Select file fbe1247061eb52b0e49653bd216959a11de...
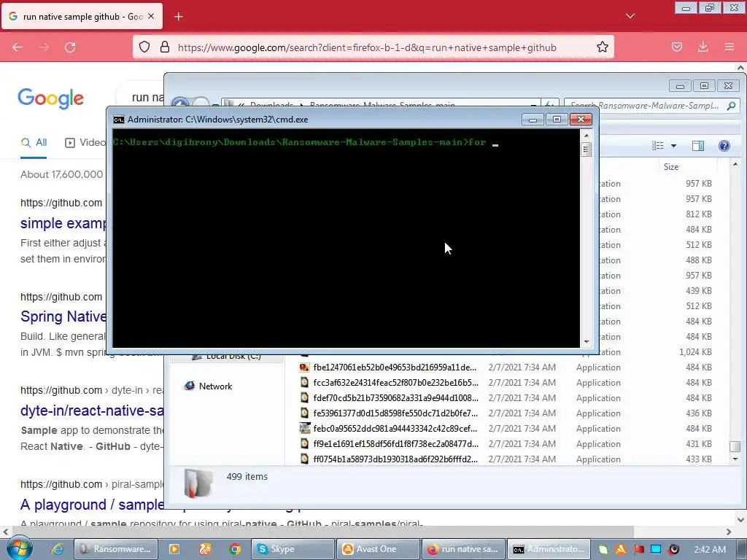 (x=395, y=367)
